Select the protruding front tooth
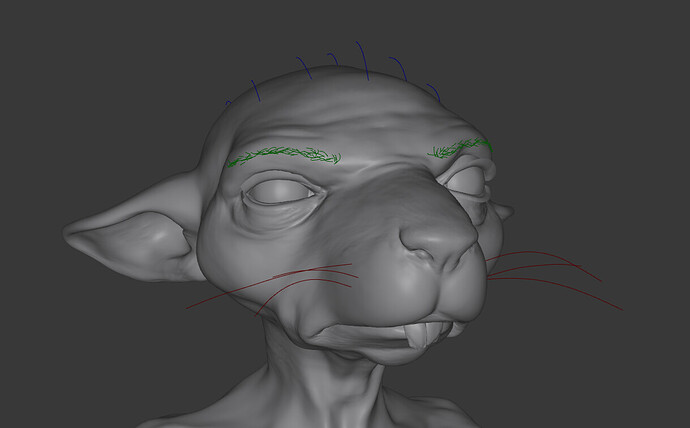The width and height of the screenshot is (690, 428). (x=416, y=337)
